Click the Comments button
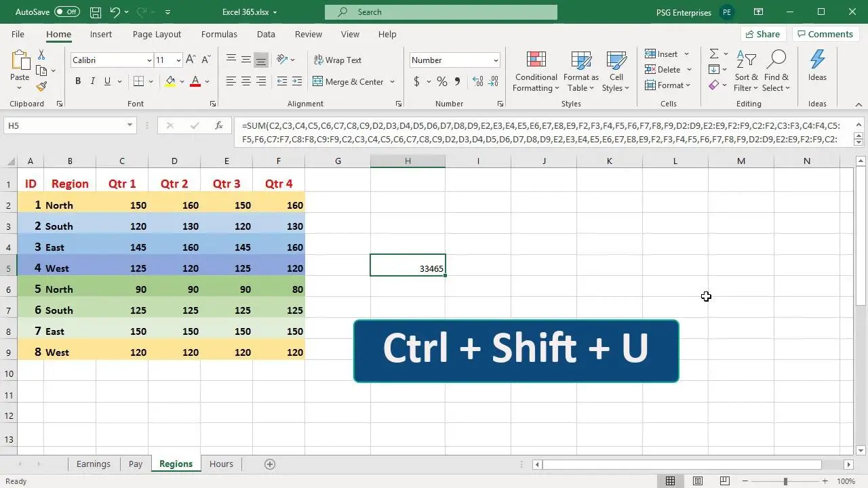Screen dimensions: 868x488 coord(825,34)
